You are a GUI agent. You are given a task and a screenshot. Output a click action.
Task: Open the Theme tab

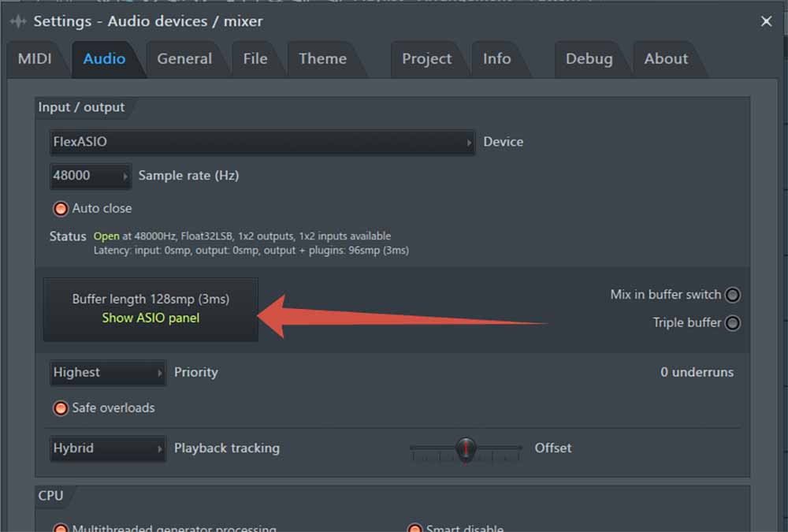click(x=322, y=58)
